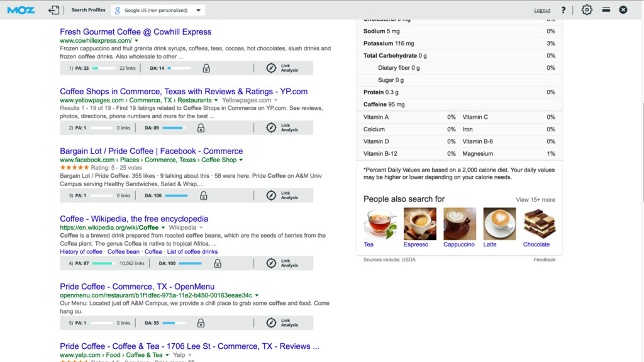Expand yelp.com URL green dropdown arrow

(167, 355)
